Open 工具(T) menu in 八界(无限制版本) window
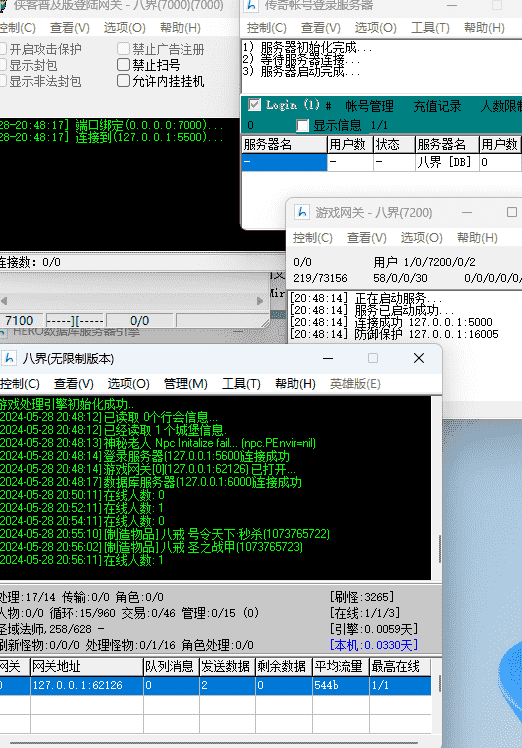The width and height of the screenshot is (522, 748). 241,384
